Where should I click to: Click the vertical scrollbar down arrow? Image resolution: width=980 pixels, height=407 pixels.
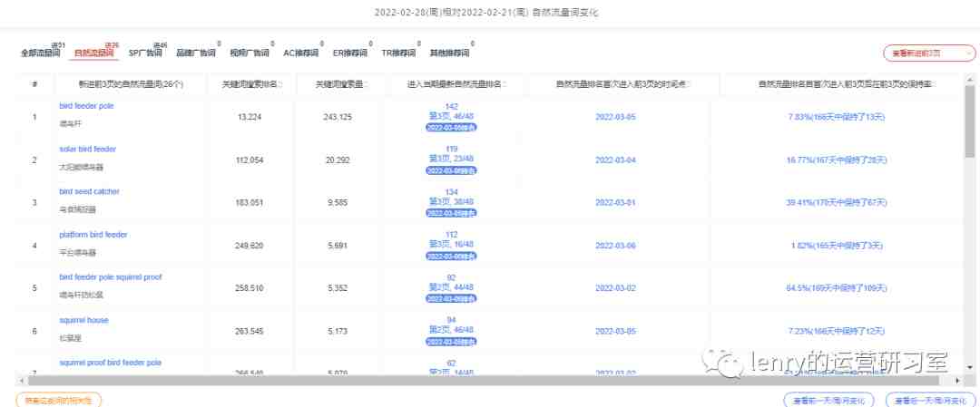(x=969, y=367)
